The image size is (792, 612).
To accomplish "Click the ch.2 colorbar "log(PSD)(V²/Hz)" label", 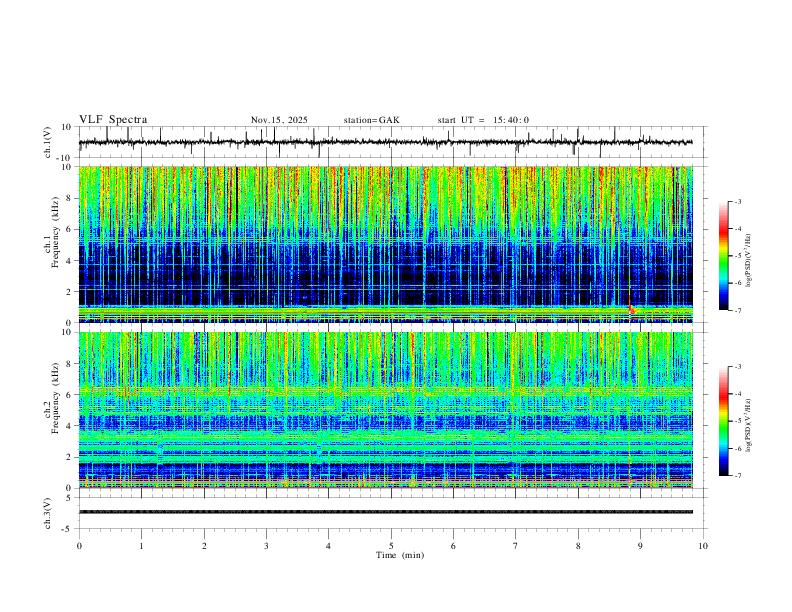I will [749, 425].
